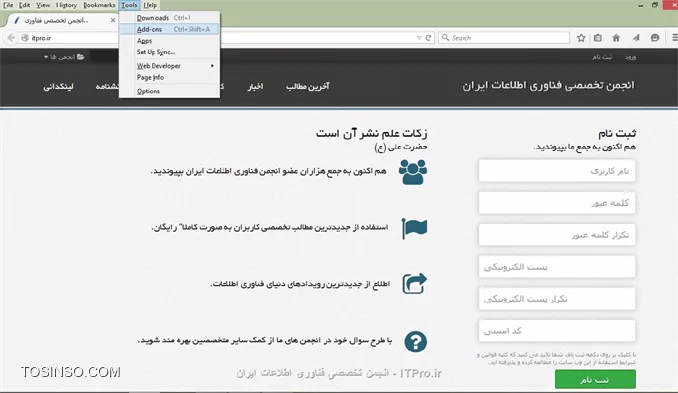Click ثبت نام link in top bar
The image size is (678, 393).
[602, 57]
